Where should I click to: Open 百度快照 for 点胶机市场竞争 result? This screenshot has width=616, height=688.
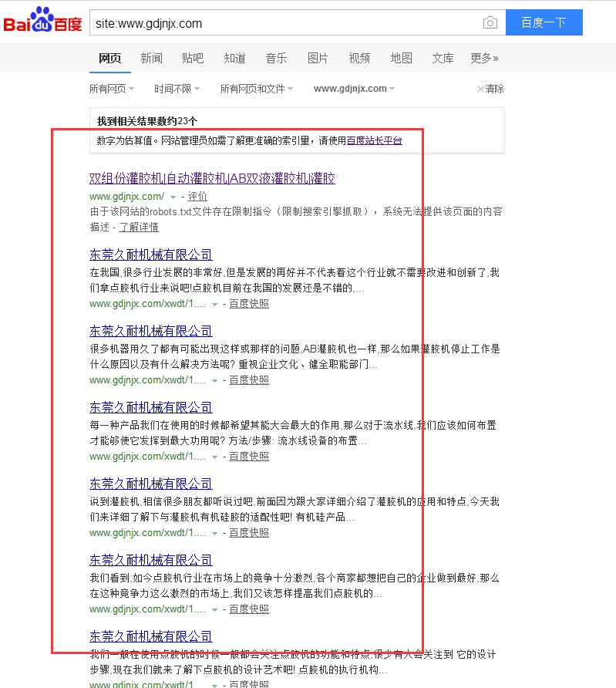coord(249,609)
